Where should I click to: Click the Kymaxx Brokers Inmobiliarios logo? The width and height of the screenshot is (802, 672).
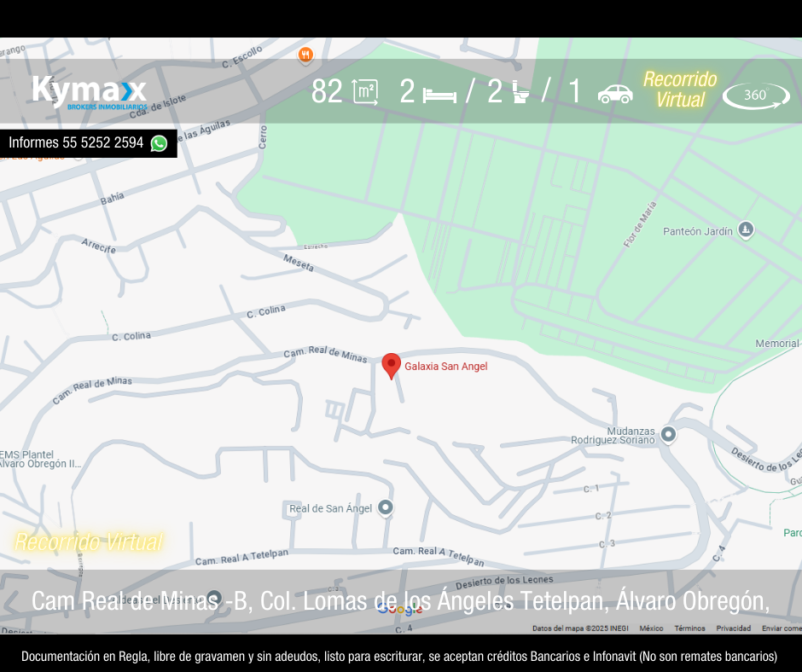point(90,92)
